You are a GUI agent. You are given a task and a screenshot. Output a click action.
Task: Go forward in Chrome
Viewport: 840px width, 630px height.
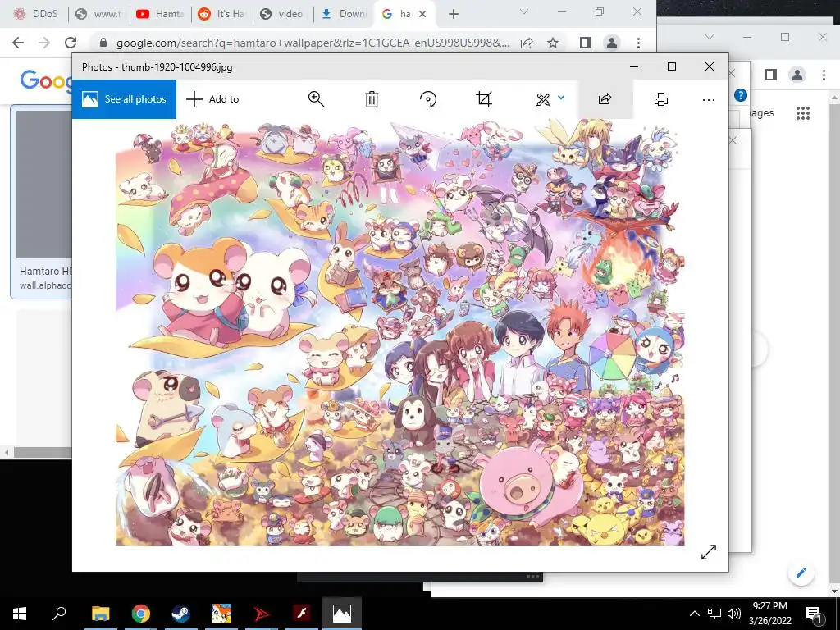point(44,43)
